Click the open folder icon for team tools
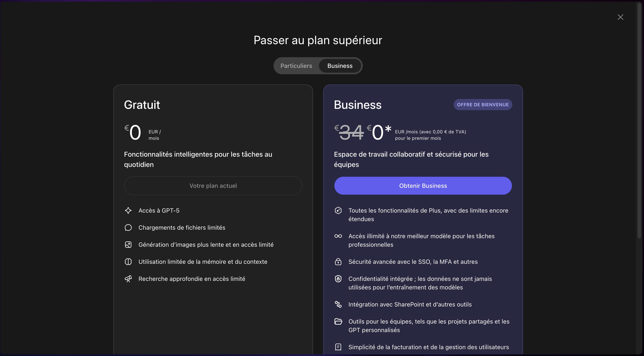The image size is (644, 356). click(338, 321)
